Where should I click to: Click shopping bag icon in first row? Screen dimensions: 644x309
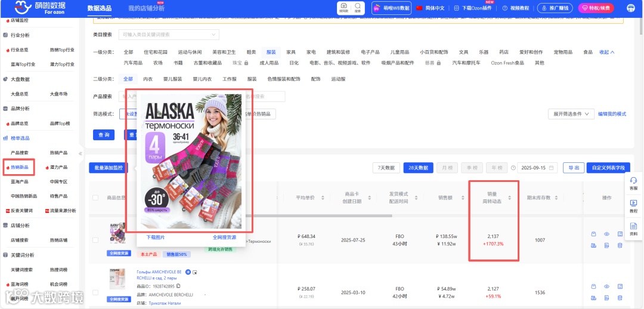click(593, 234)
